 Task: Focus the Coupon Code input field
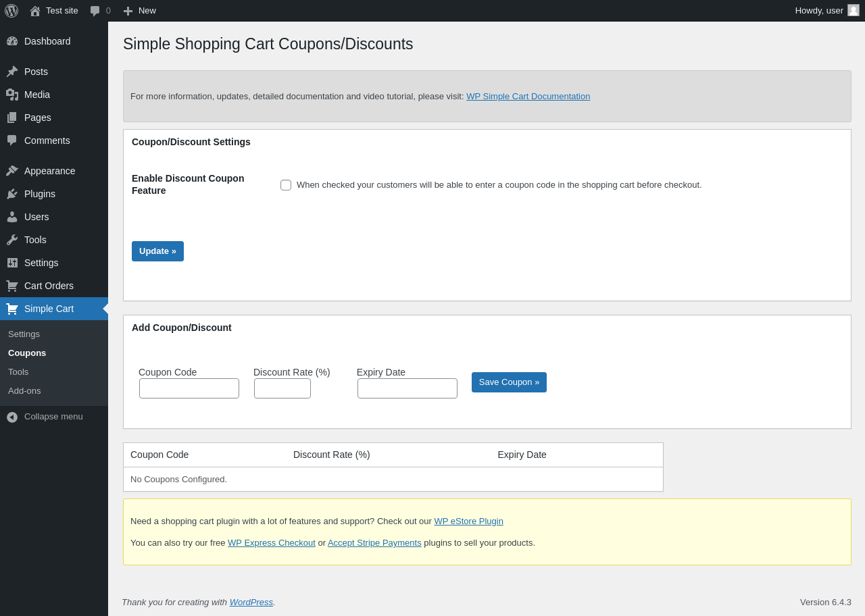point(189,388)
